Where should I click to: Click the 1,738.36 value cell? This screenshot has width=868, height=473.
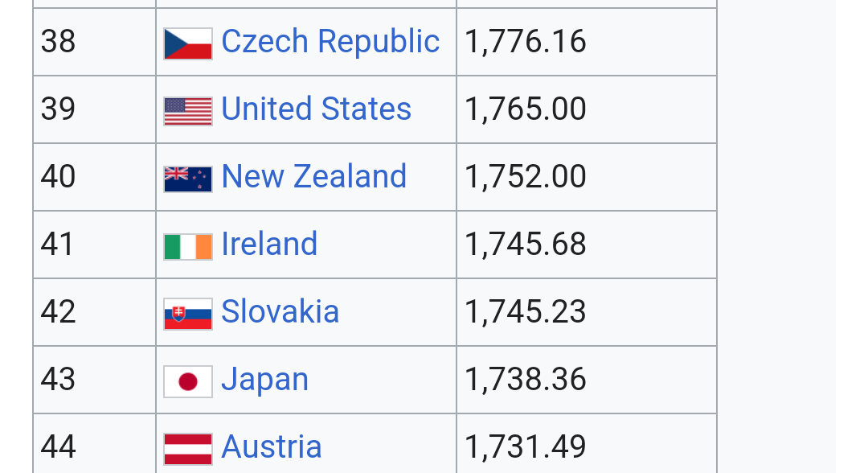(526, 380)
